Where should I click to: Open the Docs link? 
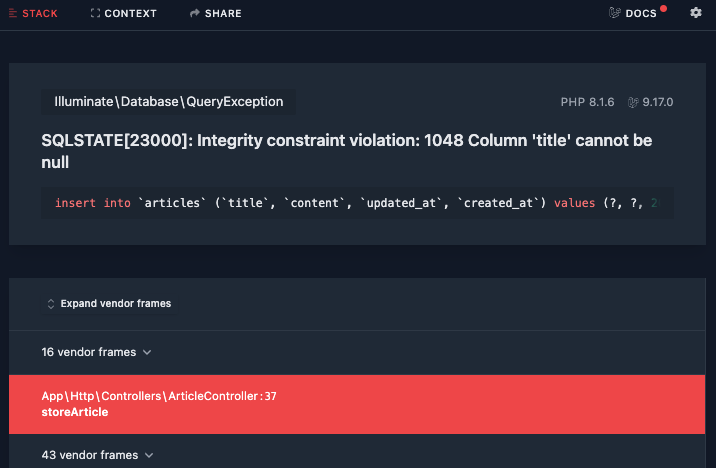coord(633,13)
